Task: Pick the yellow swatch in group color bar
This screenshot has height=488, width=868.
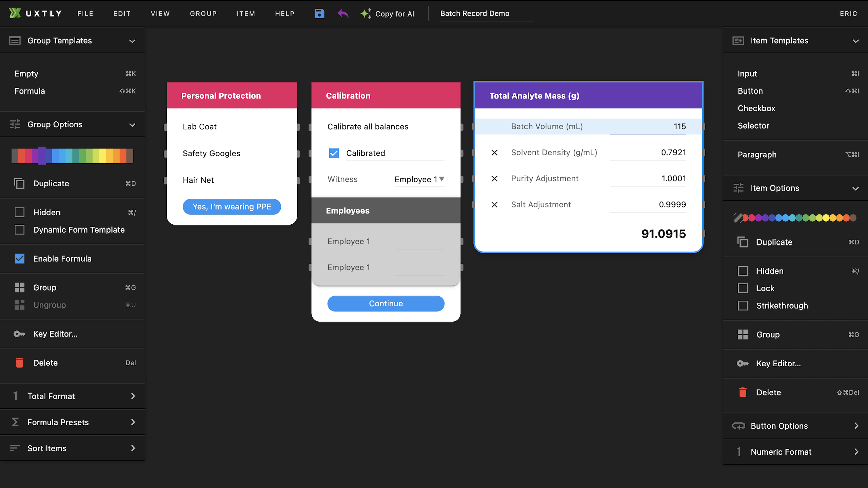Action: tap(102, 156)
